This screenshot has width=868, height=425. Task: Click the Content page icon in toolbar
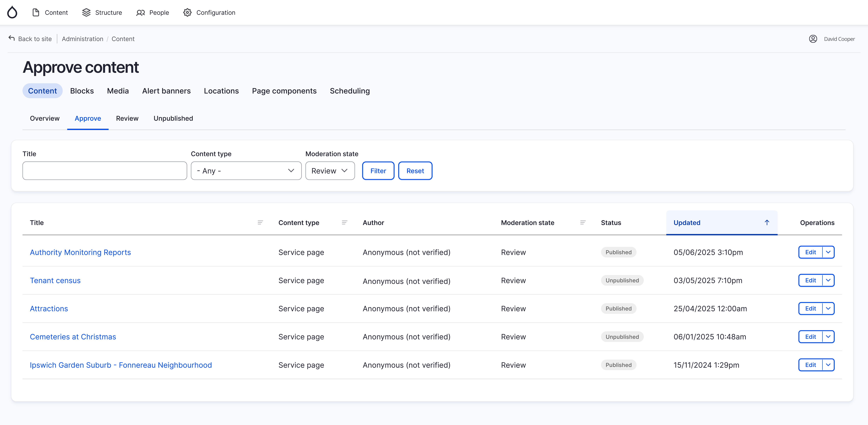point(36,12)
